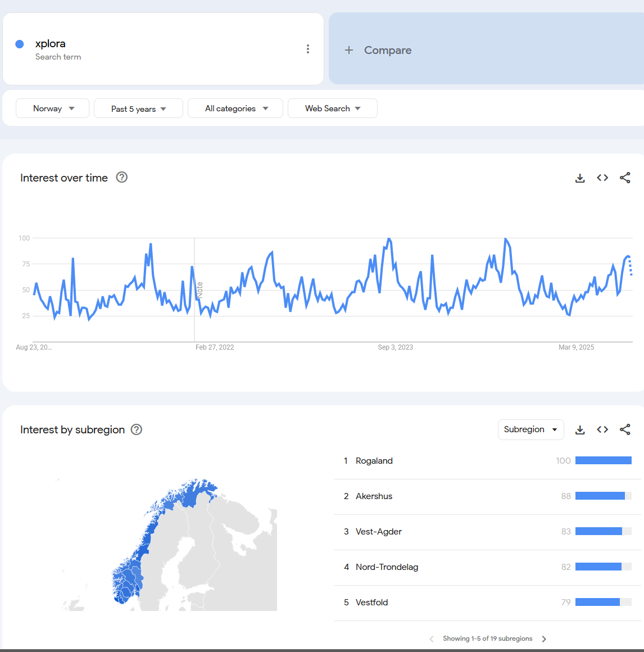644x652 pixels.
Task: Share the Interest over time chart
Action: (x=625, y=178)
